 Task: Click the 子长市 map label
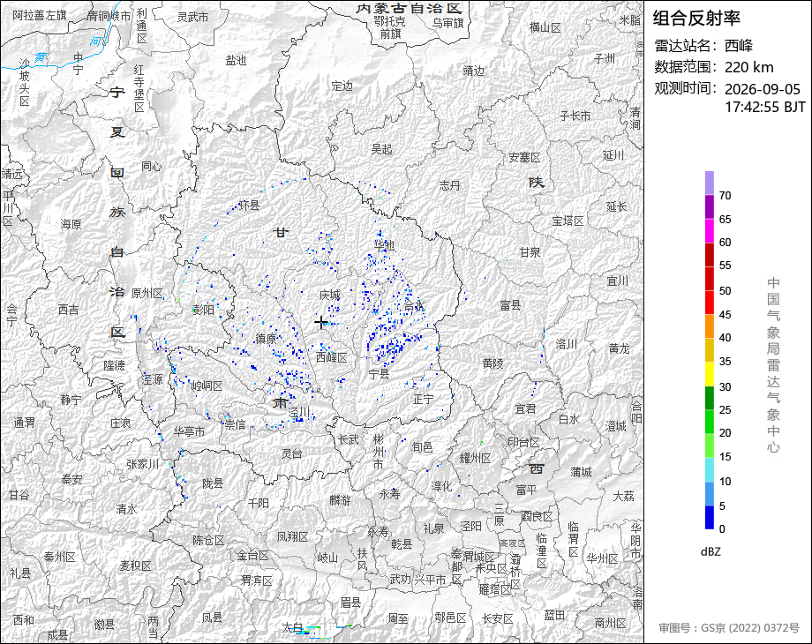tap(575, 116)
